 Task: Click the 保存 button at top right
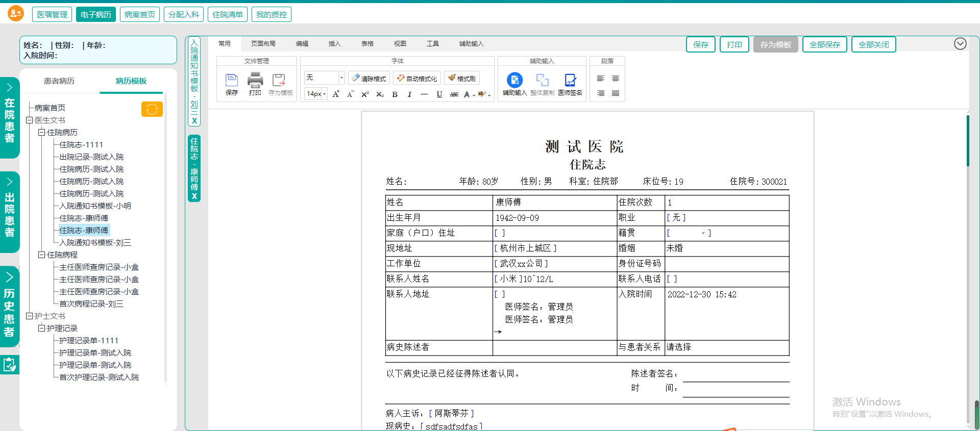[x=701, y=45]
